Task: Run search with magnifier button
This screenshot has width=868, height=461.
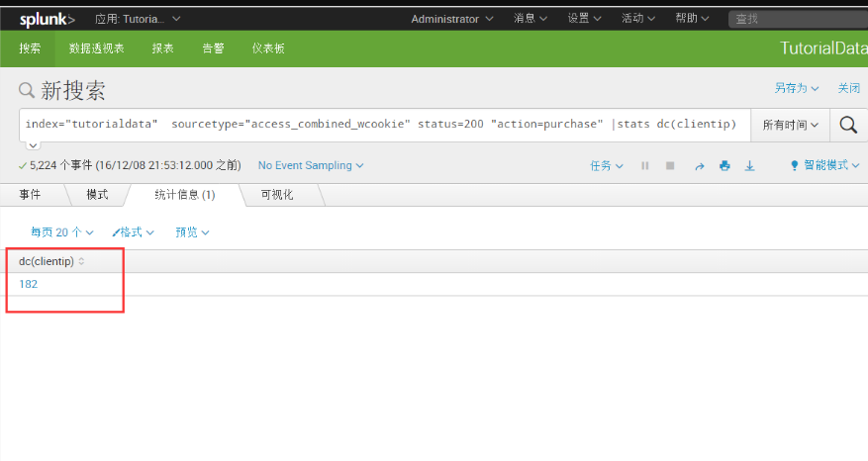Action: click(848, 125)
